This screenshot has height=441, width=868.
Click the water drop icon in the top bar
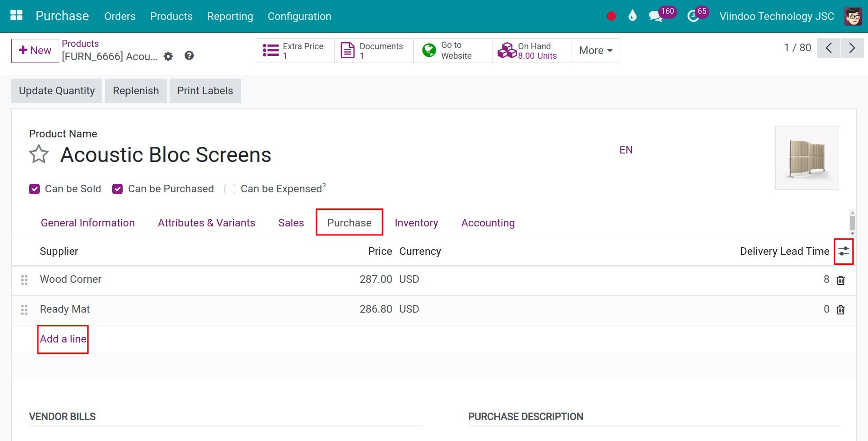[x=632, y=16]
